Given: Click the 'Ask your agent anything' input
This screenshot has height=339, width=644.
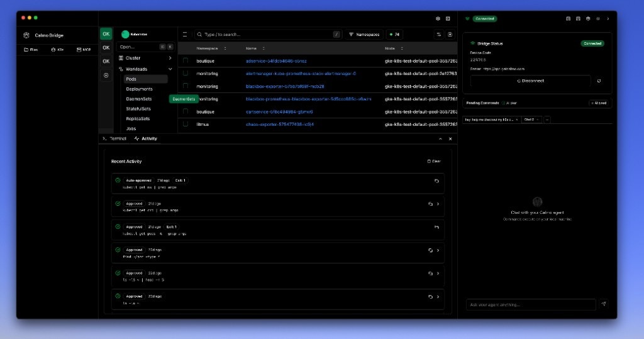Looking at the screenshot, I should tap(531, 304).
